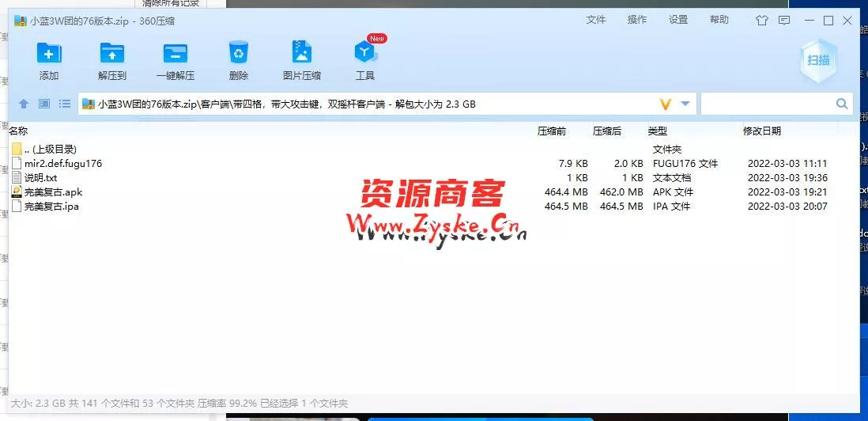868x421 pixels.
Task: Click the 一键解压 one-click extract icon
Action: 175,54
